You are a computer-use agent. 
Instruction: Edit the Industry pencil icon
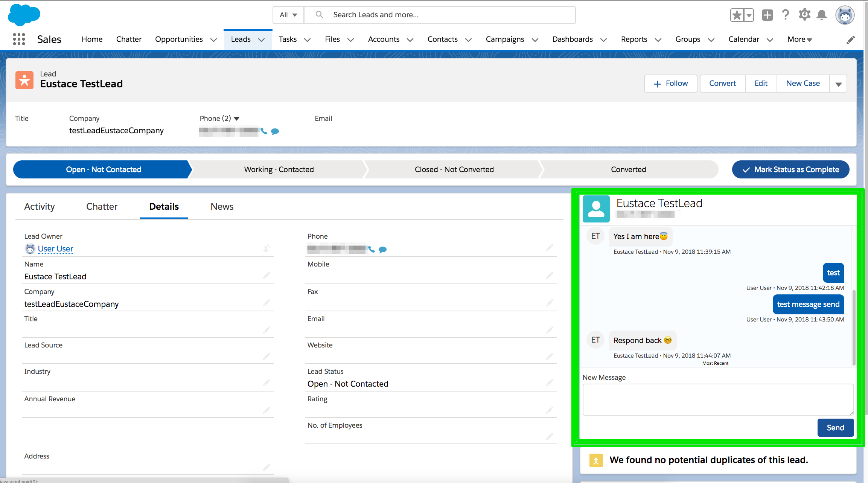point(266,382)
